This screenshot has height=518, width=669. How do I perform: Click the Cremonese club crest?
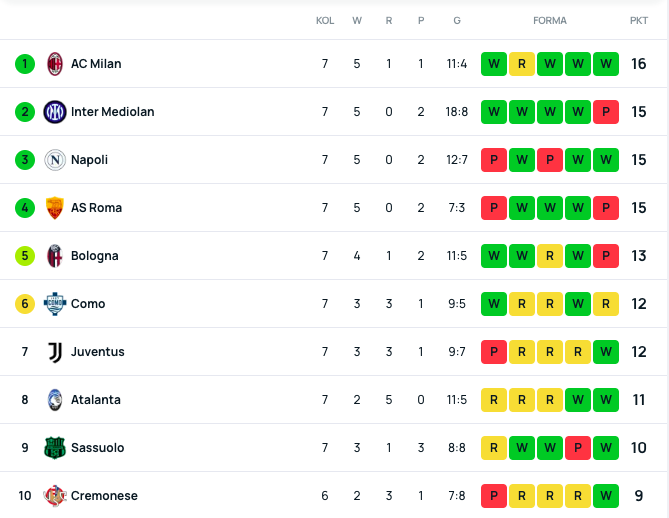pos(55,496)
